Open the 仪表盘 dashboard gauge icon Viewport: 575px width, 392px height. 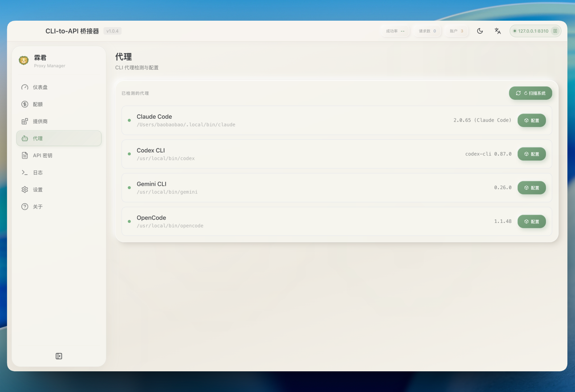25,87
